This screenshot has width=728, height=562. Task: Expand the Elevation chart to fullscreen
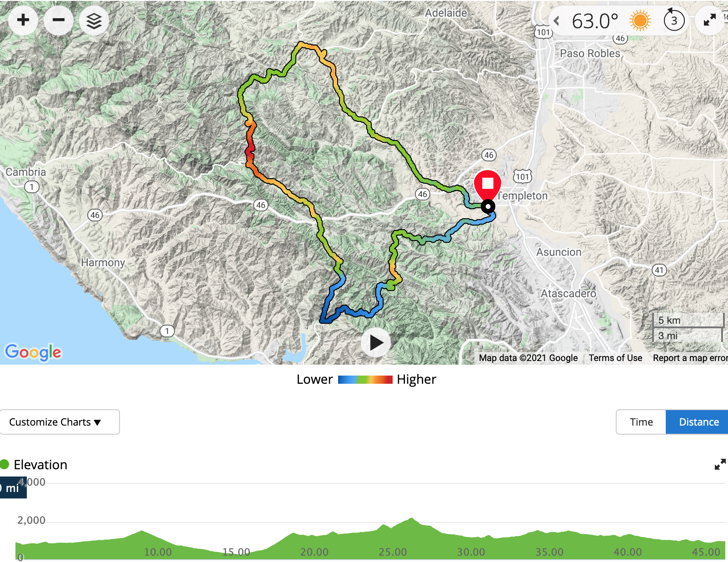pyautogui.click(x=720, y=464)
